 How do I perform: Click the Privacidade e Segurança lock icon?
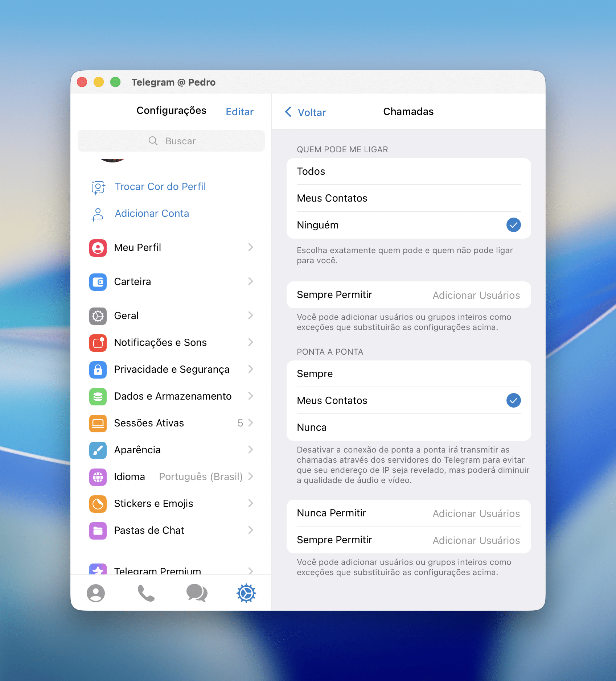(98, 370)
